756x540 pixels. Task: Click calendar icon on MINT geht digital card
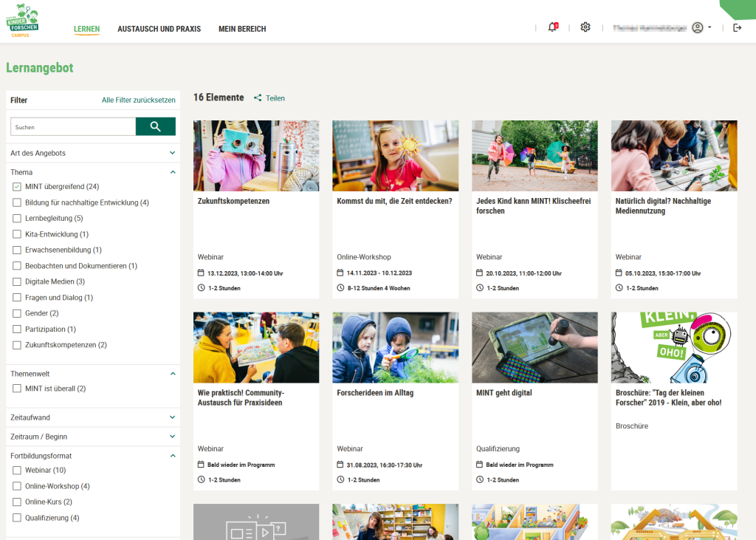[480, 464]
